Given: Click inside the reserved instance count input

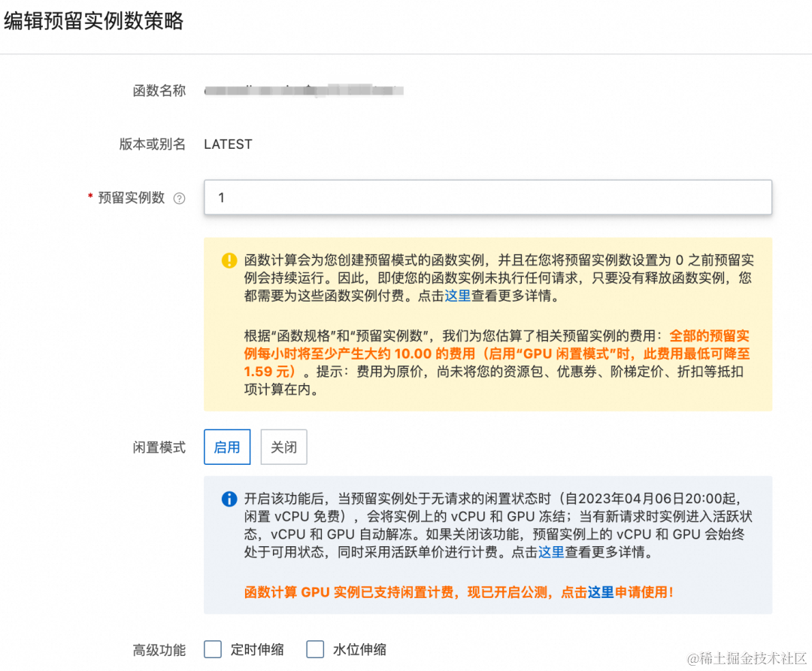Looking at the screenshot, I should tap(487, 197).
